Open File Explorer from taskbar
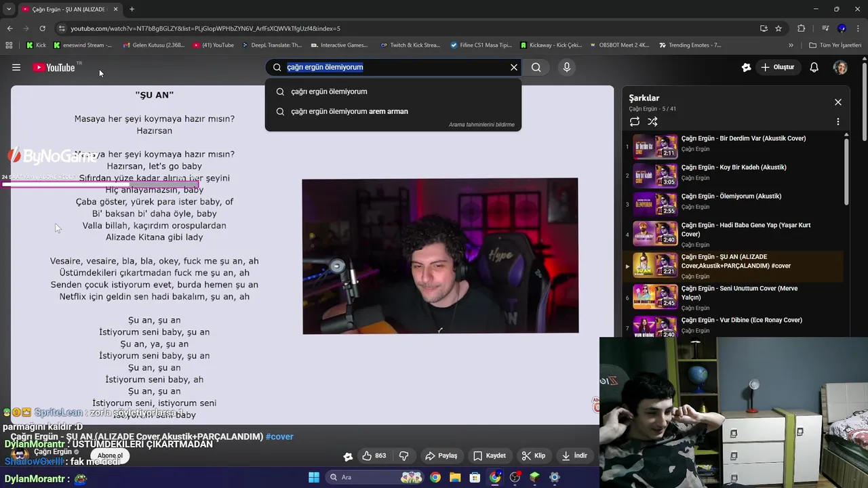This screenshot has width=868, height=488. (x=455, y=477)
